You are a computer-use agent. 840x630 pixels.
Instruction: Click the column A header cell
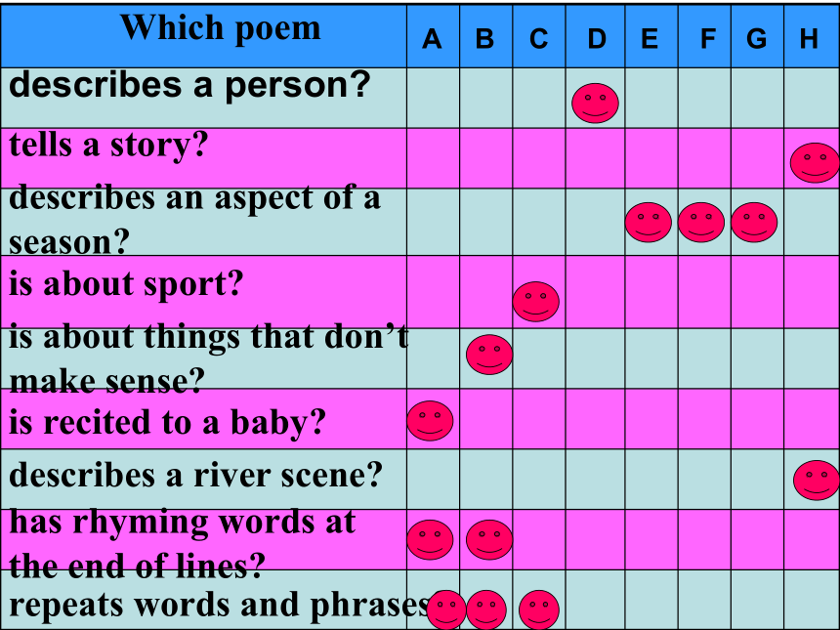pos(433,36)
